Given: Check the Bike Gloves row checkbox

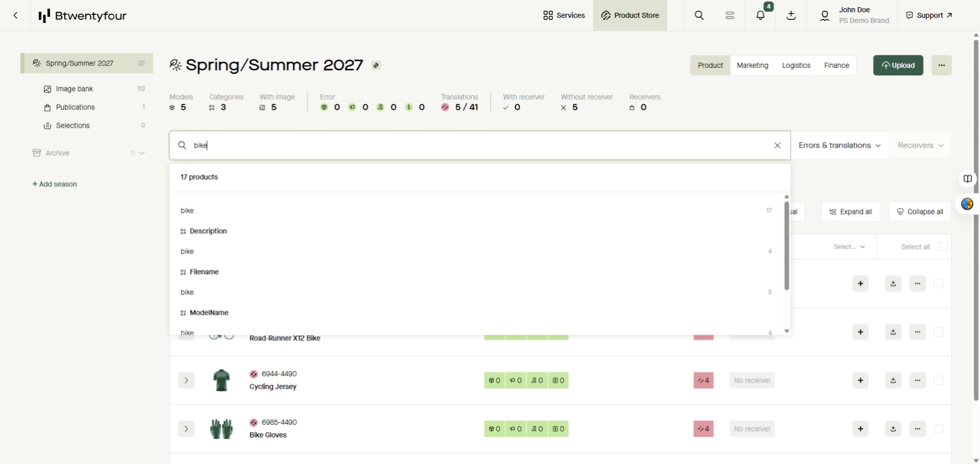Looking at the screenshot, I should pos(939,429).
